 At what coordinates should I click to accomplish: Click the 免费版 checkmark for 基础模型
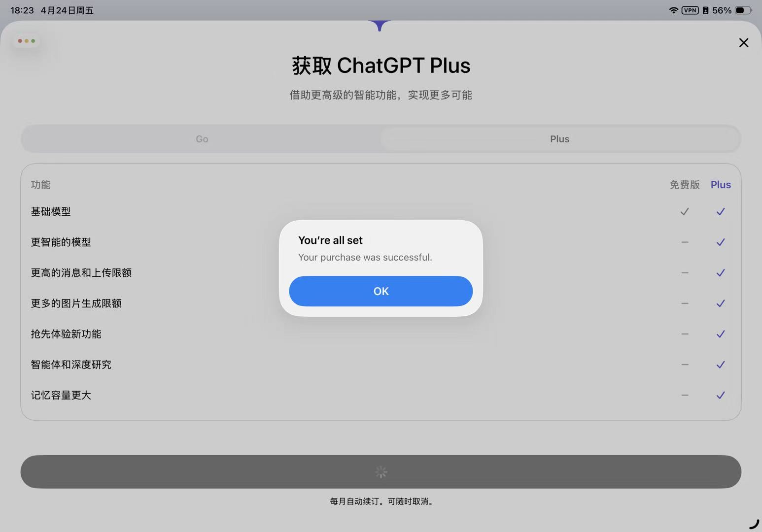684,212
